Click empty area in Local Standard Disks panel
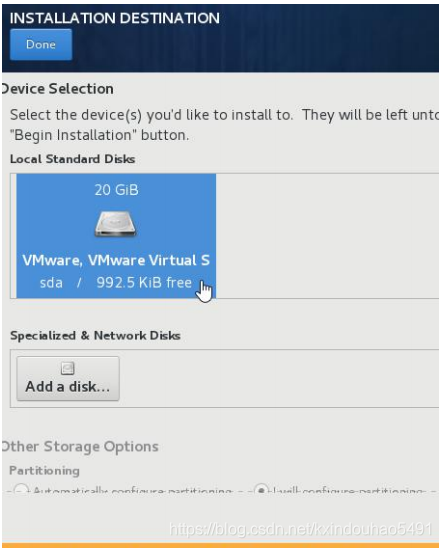Screen dimensions: 441x548 [327, 236]
